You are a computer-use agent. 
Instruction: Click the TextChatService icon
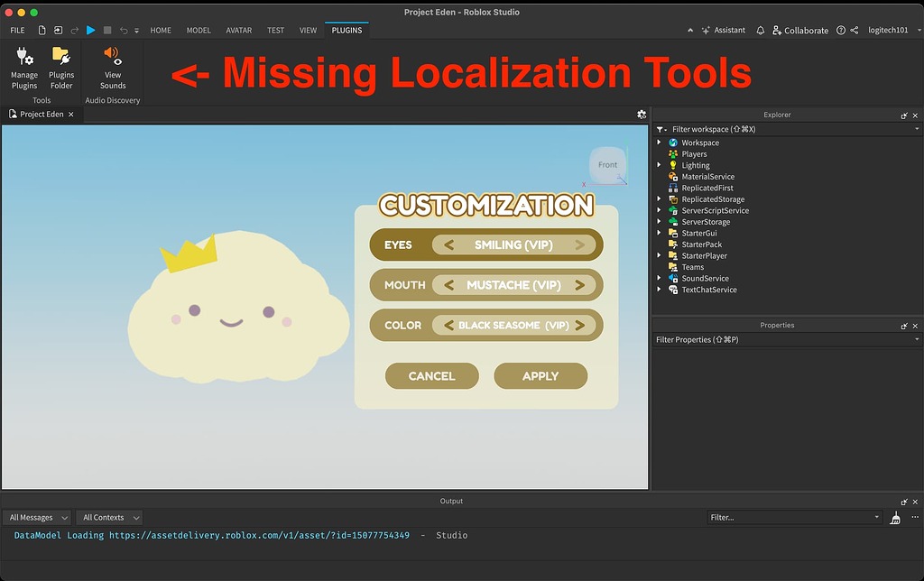673,290
